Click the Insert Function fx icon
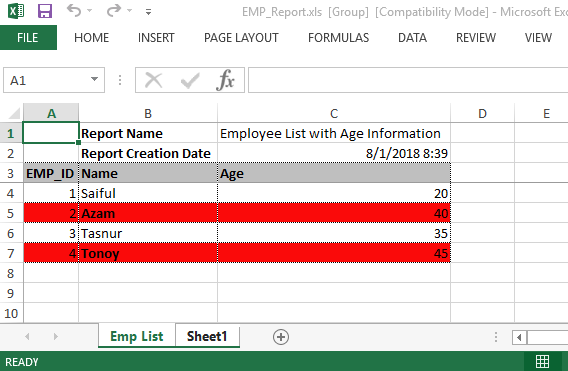568x371 pixels. tap(225, 80)
